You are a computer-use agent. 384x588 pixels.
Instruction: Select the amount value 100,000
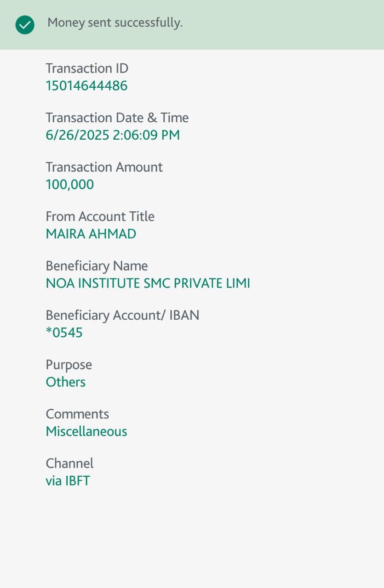click(70, 185)
